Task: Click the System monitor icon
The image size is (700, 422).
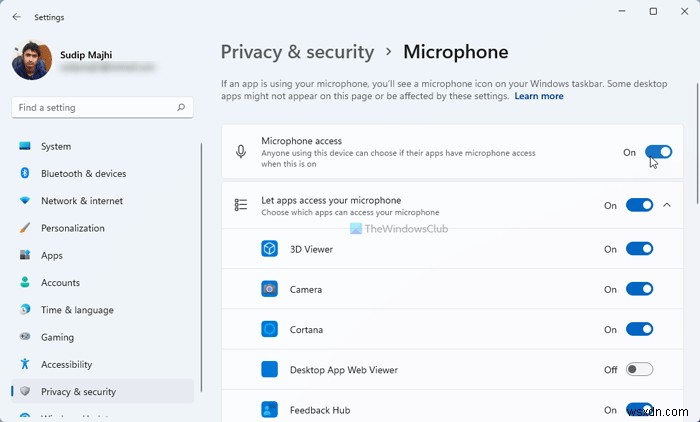Action: (x=25, y=146)
